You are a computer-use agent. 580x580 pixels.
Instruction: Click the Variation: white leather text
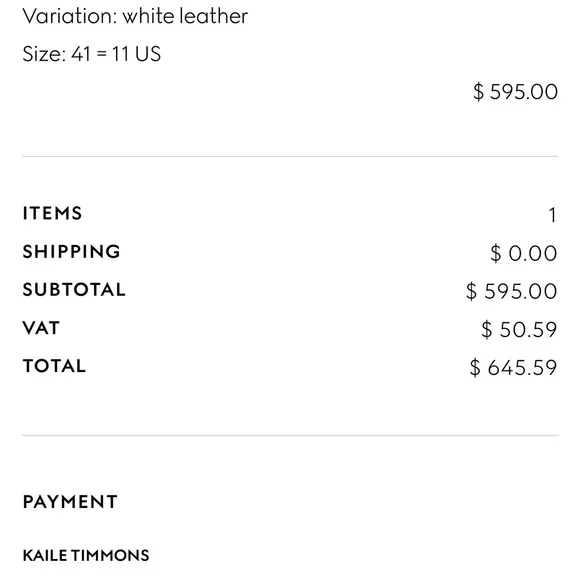(x=135, y=16)
